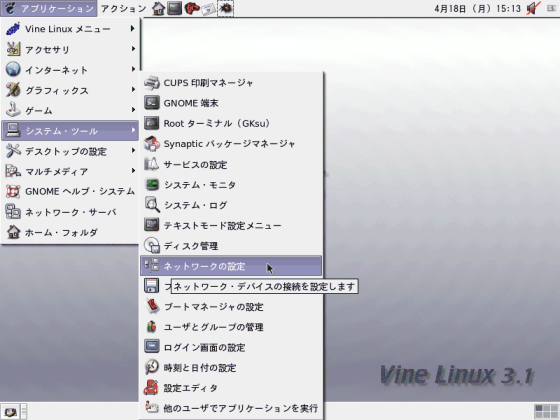
Task: Click the date and time clock display
Action: click(477, 9)
